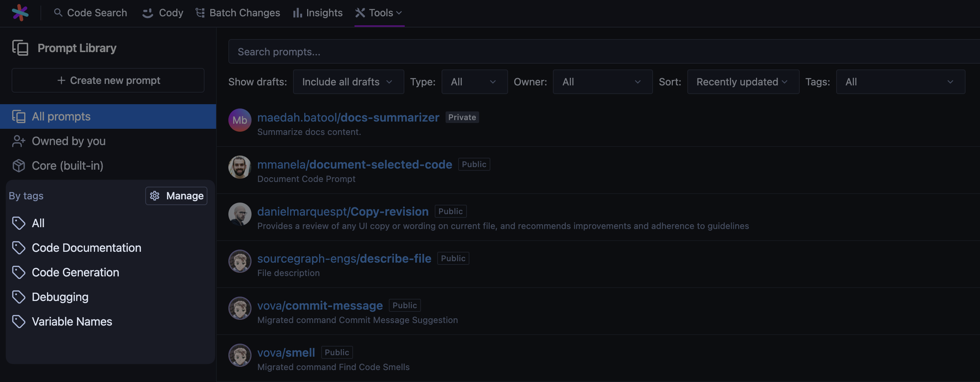Click the Core (built-in) cube icon

tap(19, 166)
